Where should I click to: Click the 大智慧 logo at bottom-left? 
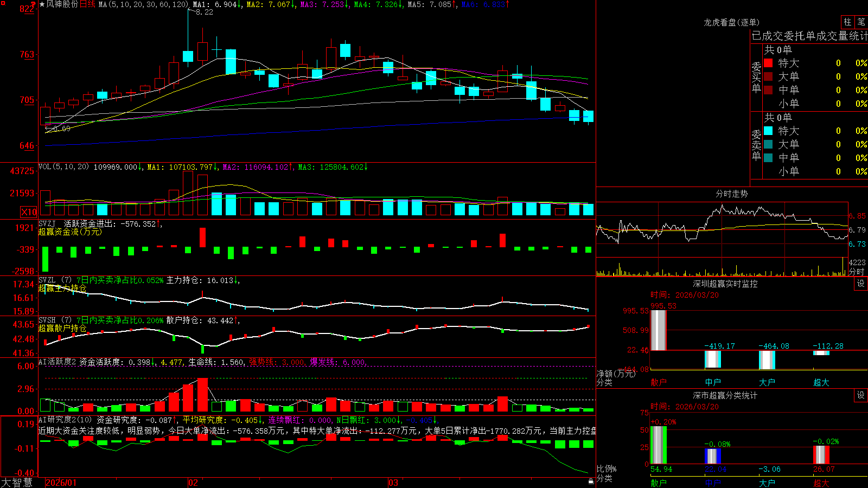click(17, 483)
